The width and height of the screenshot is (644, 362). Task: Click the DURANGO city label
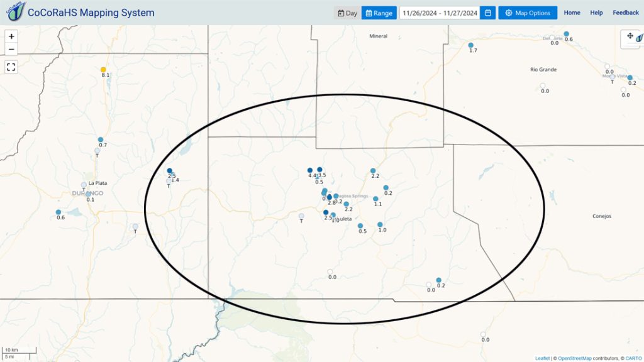tap(88, 194)
